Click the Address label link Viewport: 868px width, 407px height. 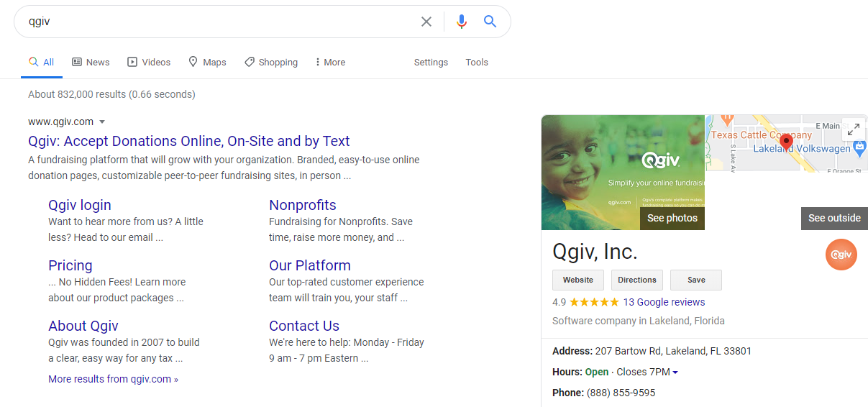[x=572, y=352]
